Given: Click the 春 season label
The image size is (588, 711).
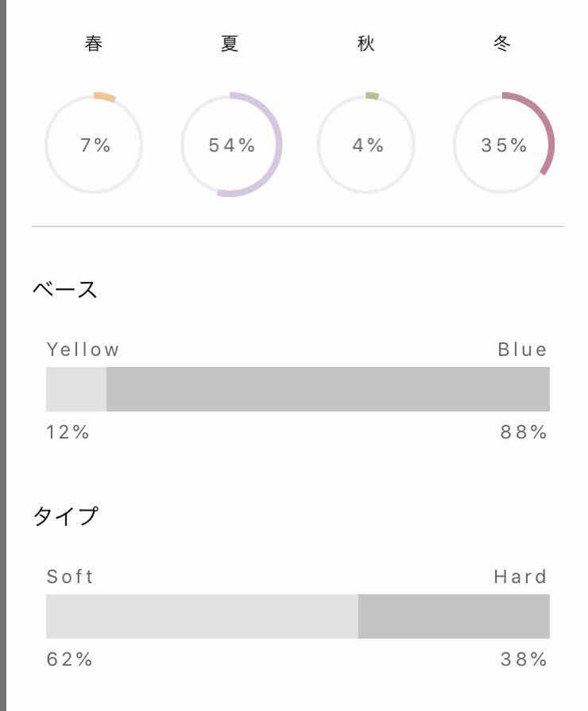Looking at the screenshot, I should [94, 44].
